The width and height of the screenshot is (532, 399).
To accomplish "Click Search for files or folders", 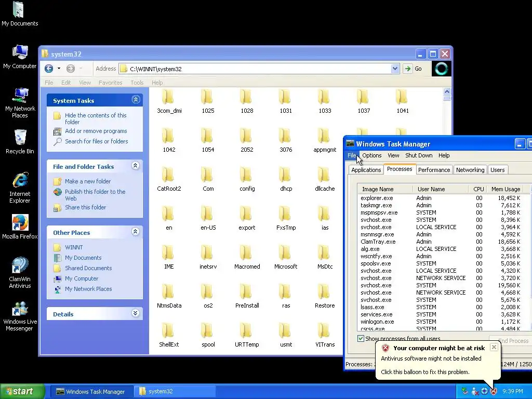I will (x=96, y=141).
